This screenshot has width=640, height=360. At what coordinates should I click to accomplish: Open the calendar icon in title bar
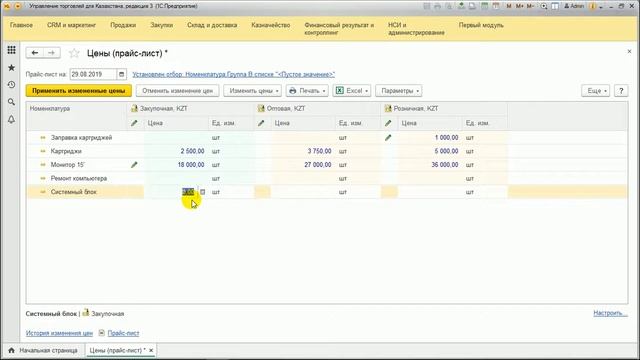[496, 6]
